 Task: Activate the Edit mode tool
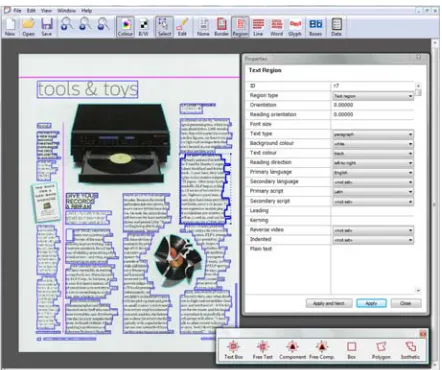pos(182,27)
